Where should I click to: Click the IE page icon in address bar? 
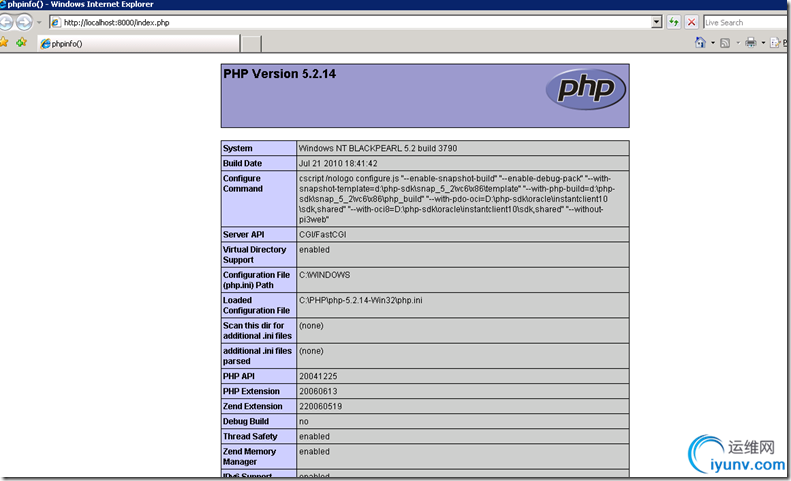click(55, 22)
